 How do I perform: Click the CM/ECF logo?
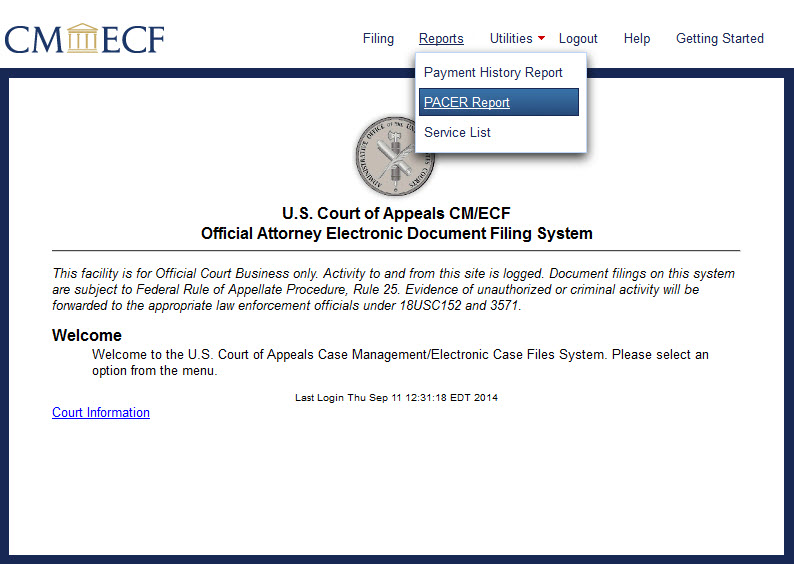84,38
